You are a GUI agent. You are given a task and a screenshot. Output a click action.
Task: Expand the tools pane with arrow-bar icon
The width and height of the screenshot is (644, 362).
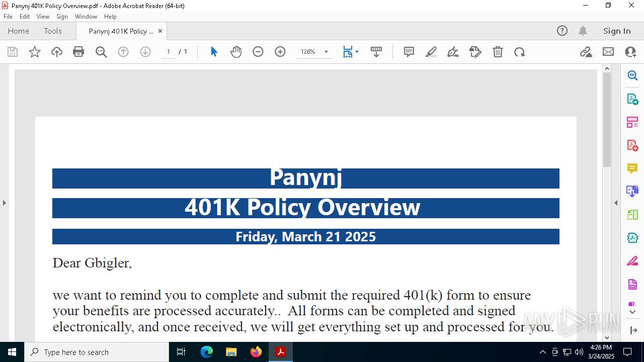633,330
